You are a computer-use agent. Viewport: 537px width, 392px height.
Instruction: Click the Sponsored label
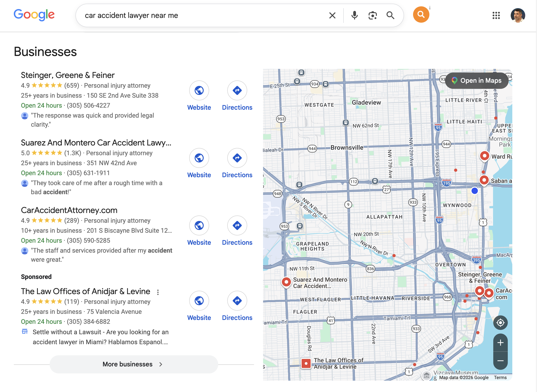pyautogui.click(x=36, y=277)
